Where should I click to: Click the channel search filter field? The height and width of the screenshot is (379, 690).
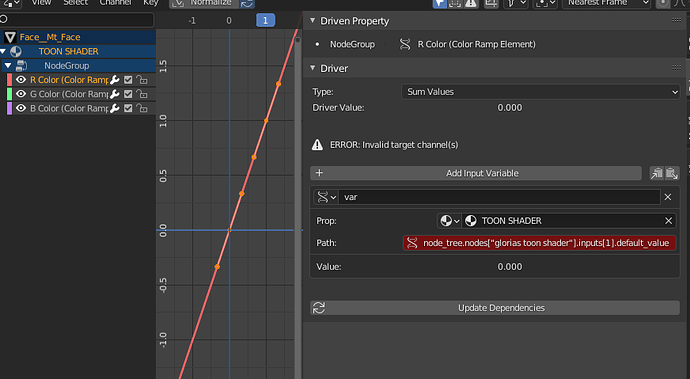(77, 19)
